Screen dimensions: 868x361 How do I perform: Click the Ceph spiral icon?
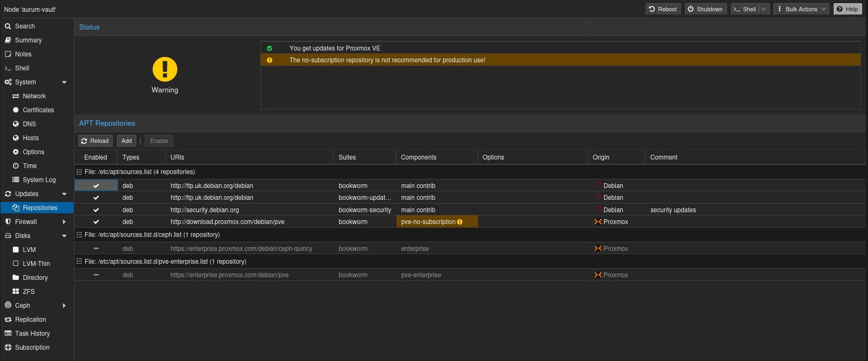8,306
